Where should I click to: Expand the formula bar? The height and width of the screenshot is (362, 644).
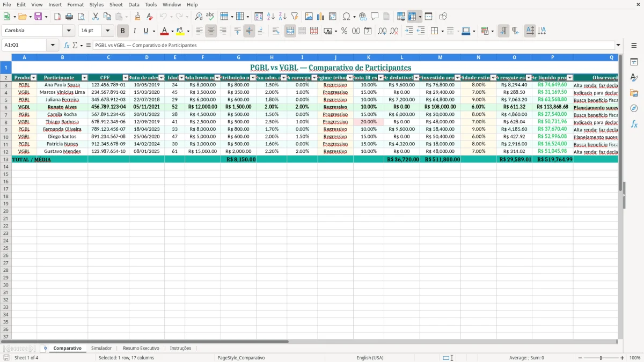618,46
